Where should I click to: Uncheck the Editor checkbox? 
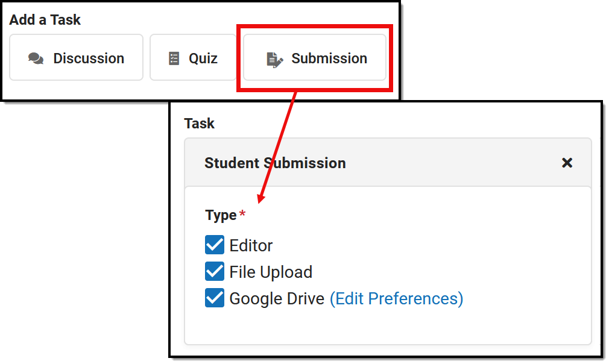click(215, 245)
